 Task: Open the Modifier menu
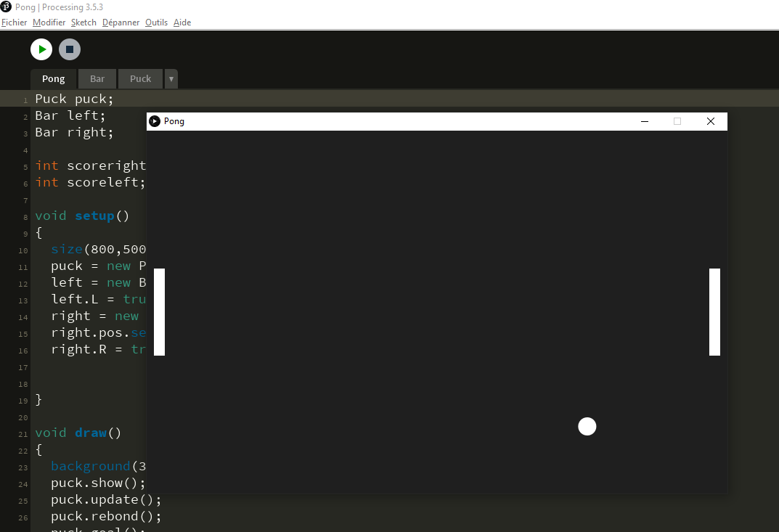pos(49,22)
